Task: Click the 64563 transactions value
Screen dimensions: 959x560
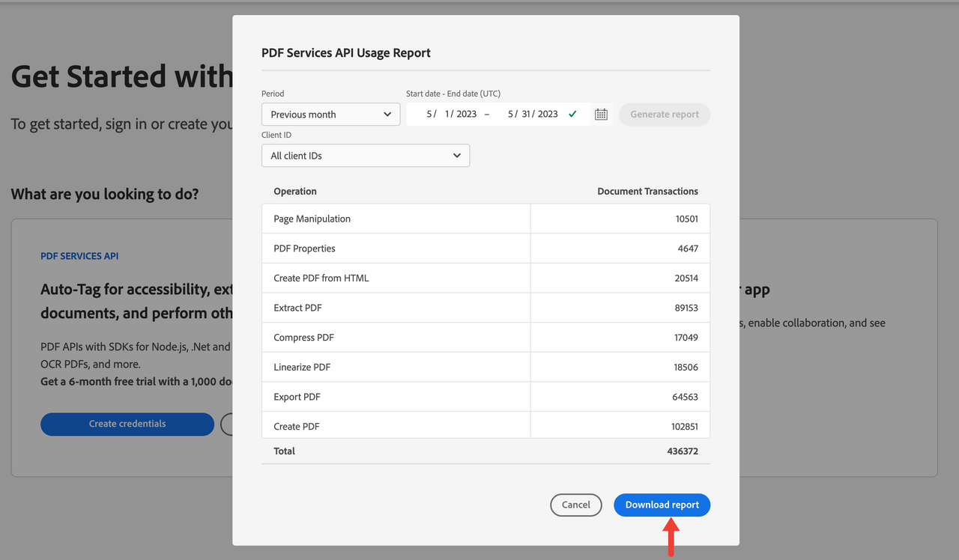Action: coord(686,397)
